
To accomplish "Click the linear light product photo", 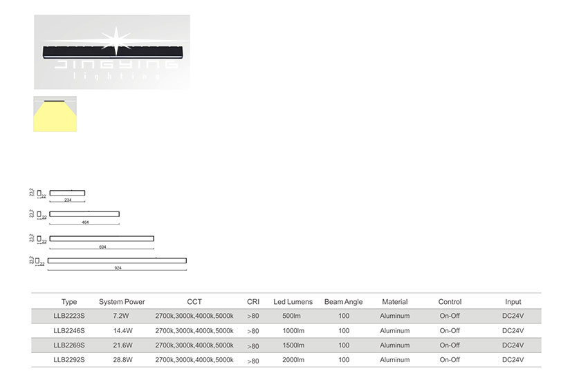I will (x=112, y=52).
